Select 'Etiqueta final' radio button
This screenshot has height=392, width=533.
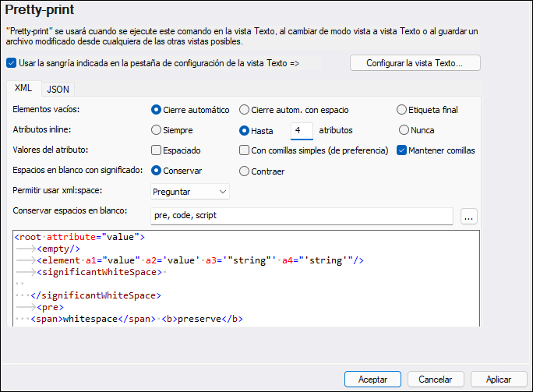[x=401, y=110]
